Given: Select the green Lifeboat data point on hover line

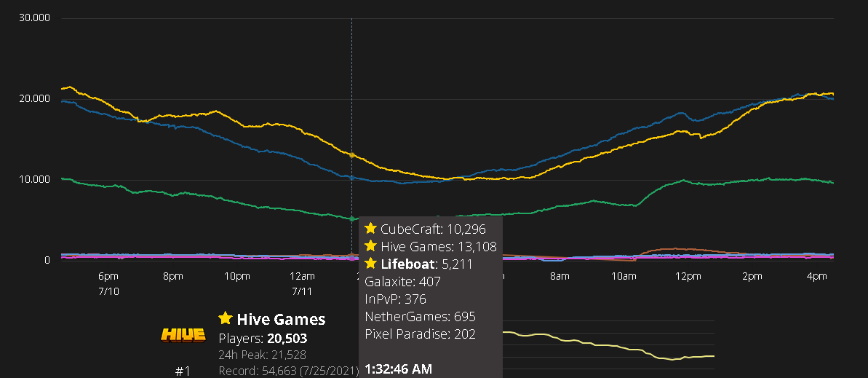Looking at the screenshot, I should click(351, 219).
